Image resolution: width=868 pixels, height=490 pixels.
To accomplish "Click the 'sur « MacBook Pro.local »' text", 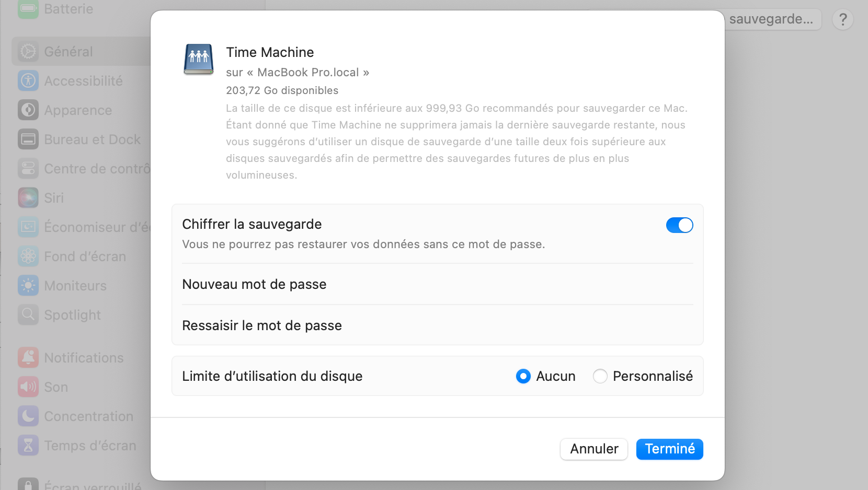I will tap(298, 72).
